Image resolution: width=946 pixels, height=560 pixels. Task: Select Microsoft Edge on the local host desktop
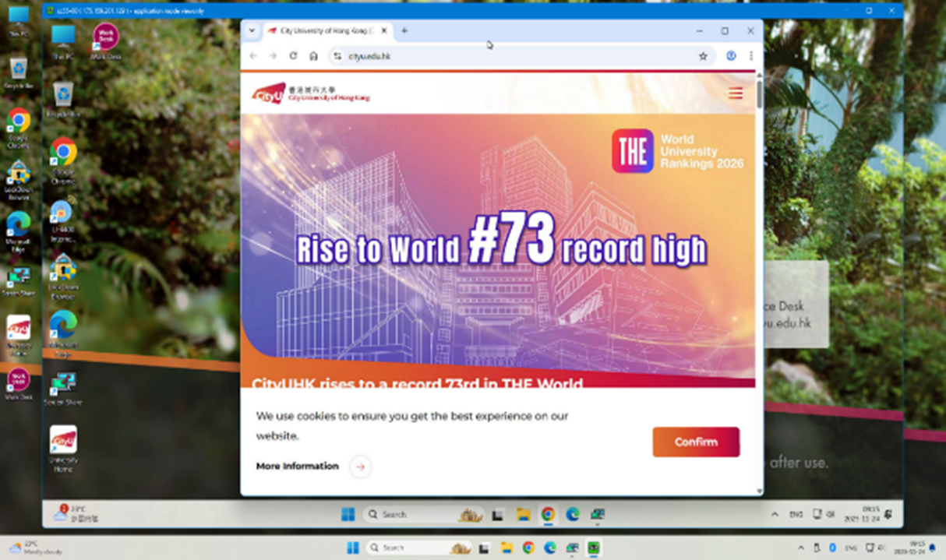tap(18, 232)
